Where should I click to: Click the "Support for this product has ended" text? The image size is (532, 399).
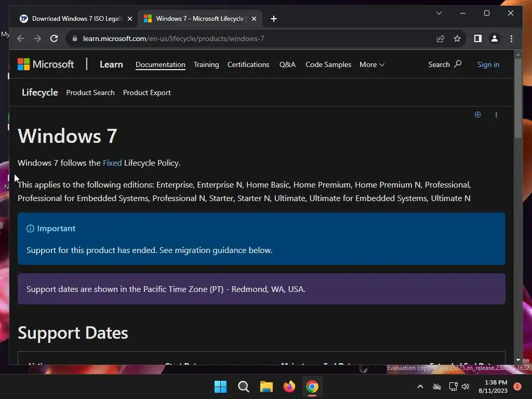91,250
